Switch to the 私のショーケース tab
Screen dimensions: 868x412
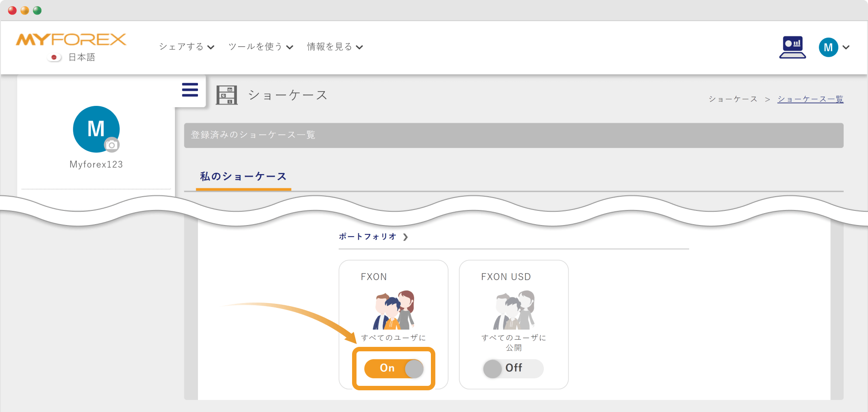[x=243, y=176]
